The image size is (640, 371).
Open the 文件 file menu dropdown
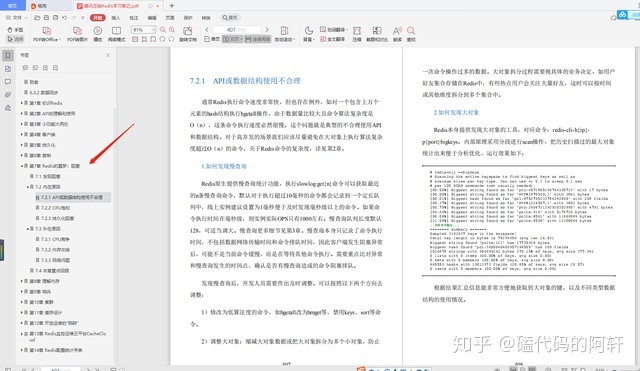coord(17,18)
